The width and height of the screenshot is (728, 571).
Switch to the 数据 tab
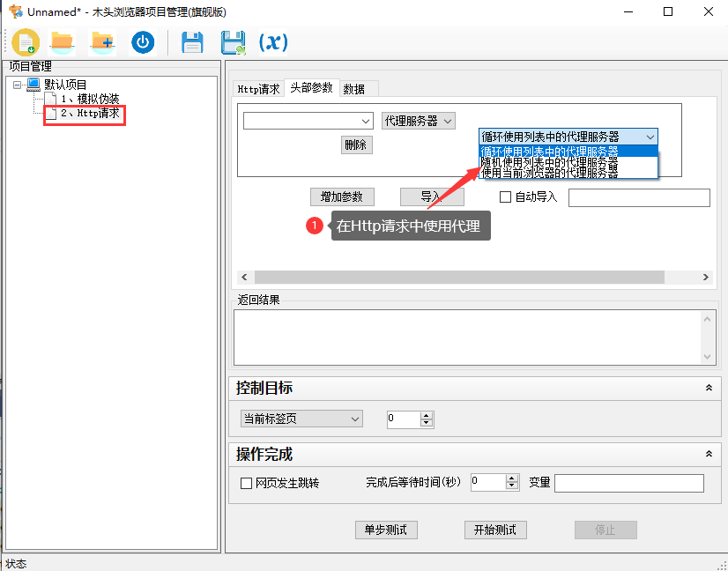[x=357, y=88]
